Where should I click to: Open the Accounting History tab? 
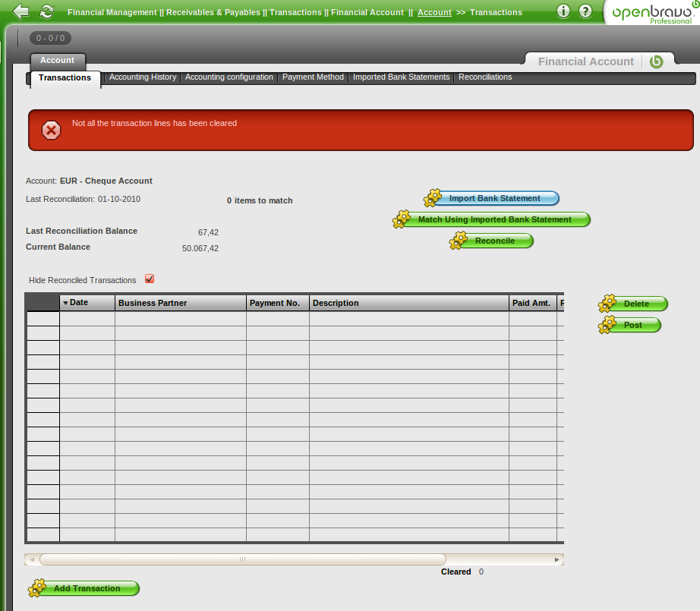pyautogui.click(x=143, y=77)
